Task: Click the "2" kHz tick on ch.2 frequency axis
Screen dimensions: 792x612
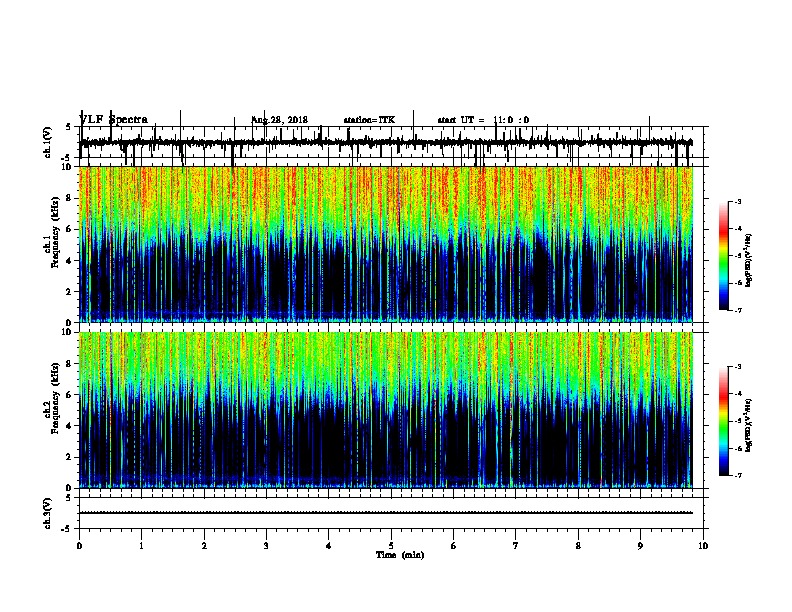Action: tap(70, 457)
